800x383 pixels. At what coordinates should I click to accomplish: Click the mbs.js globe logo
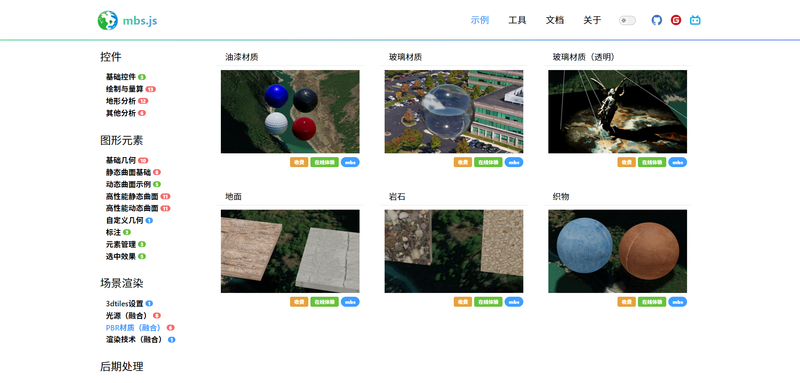pyautogui.click(x=108, y=20)
